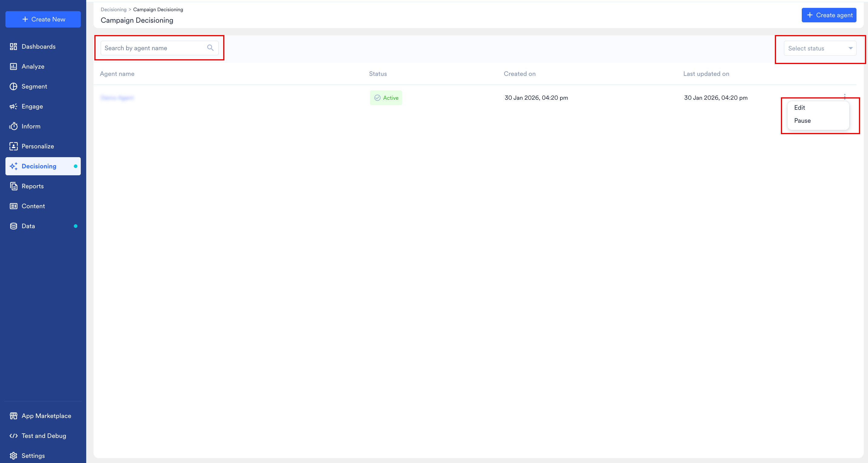Open Personalize sidebar icon
The width and height of the screenshot is (868, 463).
[x=14, y=146]
